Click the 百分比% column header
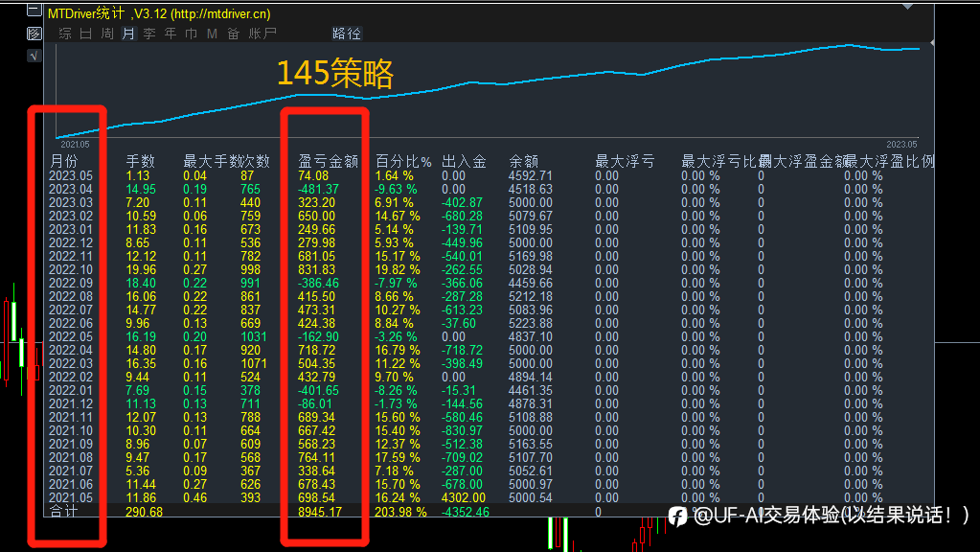980x552 pixels. [x=403, y=161]
